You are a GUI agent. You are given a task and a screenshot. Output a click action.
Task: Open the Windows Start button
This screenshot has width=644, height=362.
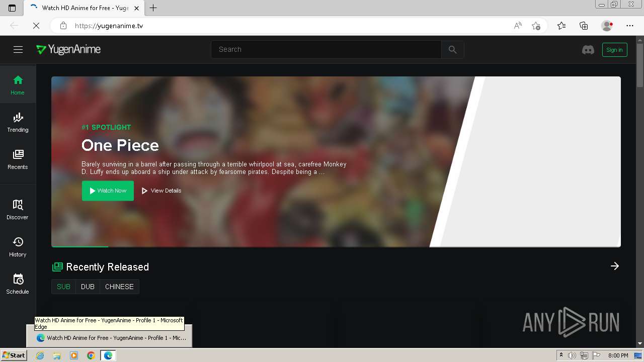click(x=14, y=355)
